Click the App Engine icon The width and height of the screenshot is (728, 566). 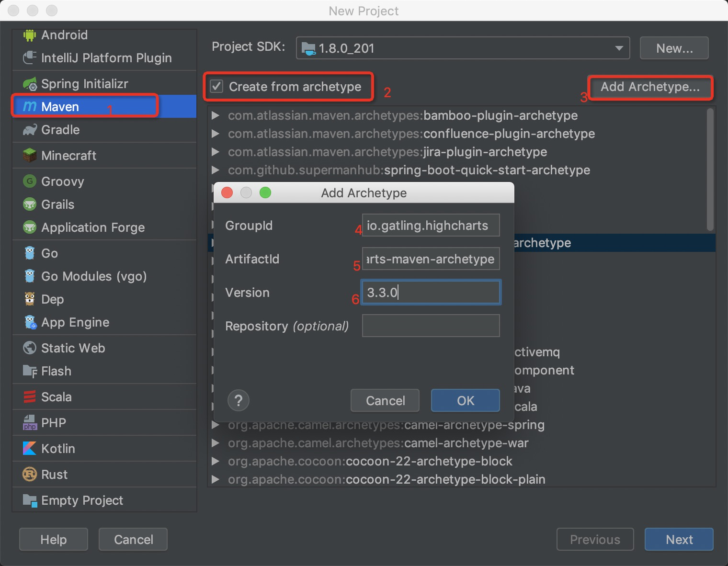pos(30,322)
